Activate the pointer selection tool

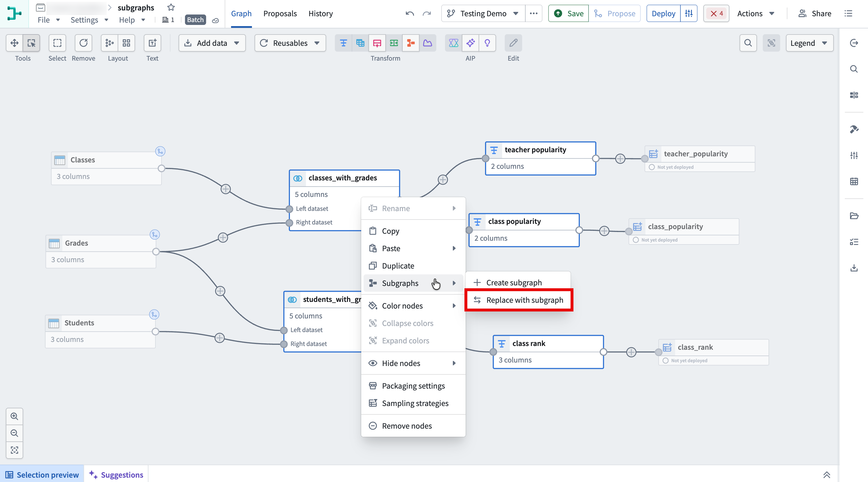(x=31, y=43)
